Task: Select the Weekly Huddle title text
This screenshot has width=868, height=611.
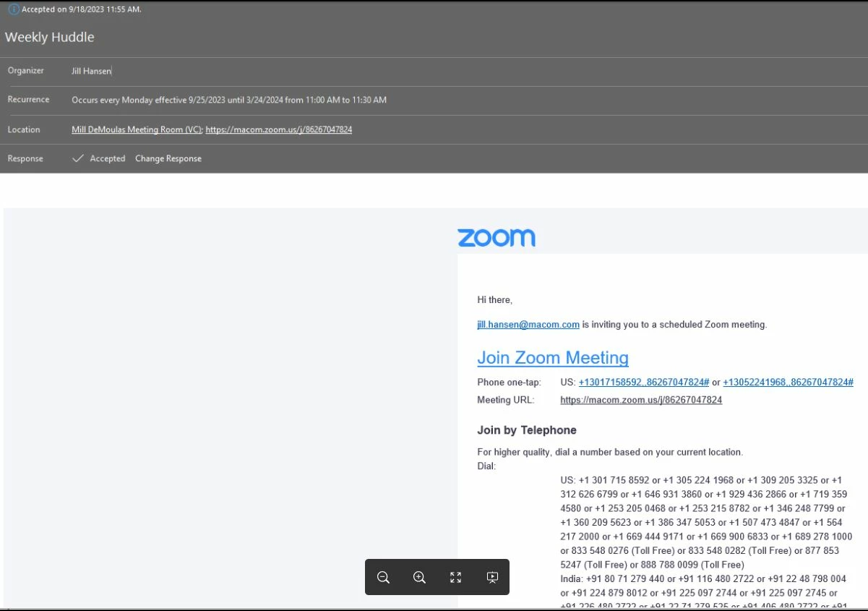Action: point(50,37)
